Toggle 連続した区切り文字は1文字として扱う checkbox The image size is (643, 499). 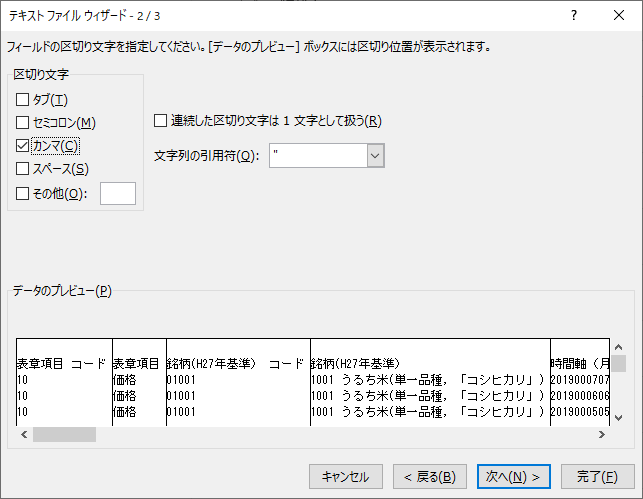161,121
